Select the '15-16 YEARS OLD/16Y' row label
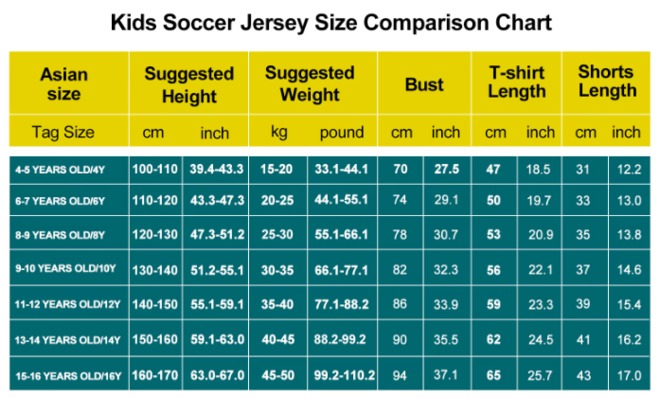 [68, 376]
